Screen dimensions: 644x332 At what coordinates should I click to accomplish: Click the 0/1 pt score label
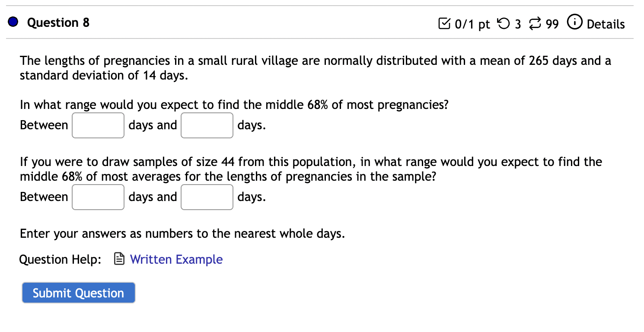(x=473, y=24)
